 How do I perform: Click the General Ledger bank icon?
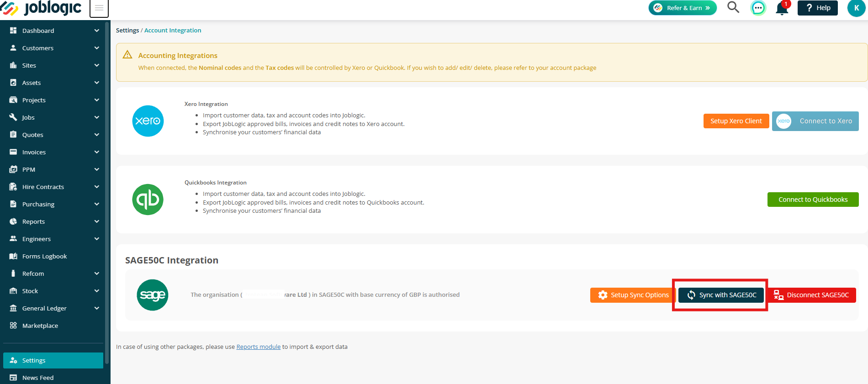click(13, 308)
